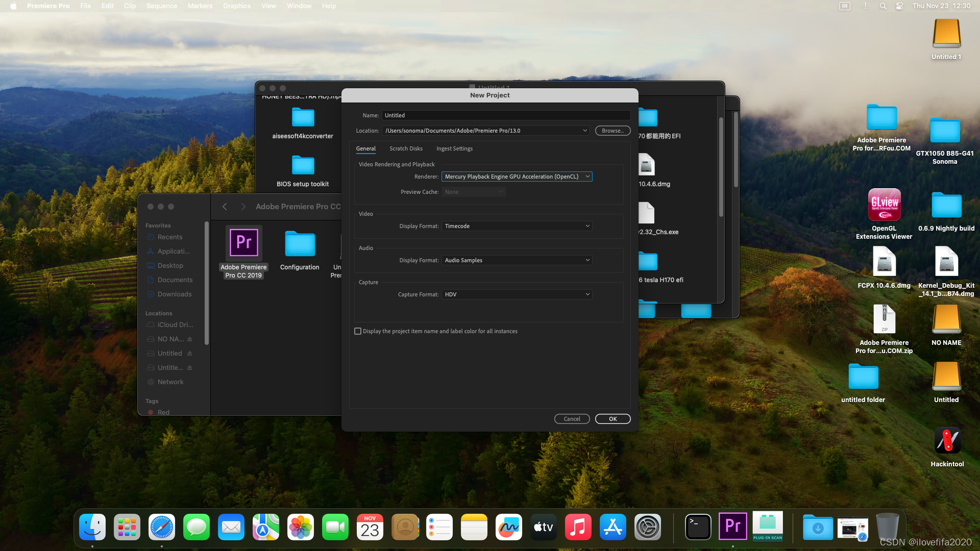Eject the NO NAME drive in sidebar
Viewport: 980px width, 551px height.
click(x=190, y=339)
